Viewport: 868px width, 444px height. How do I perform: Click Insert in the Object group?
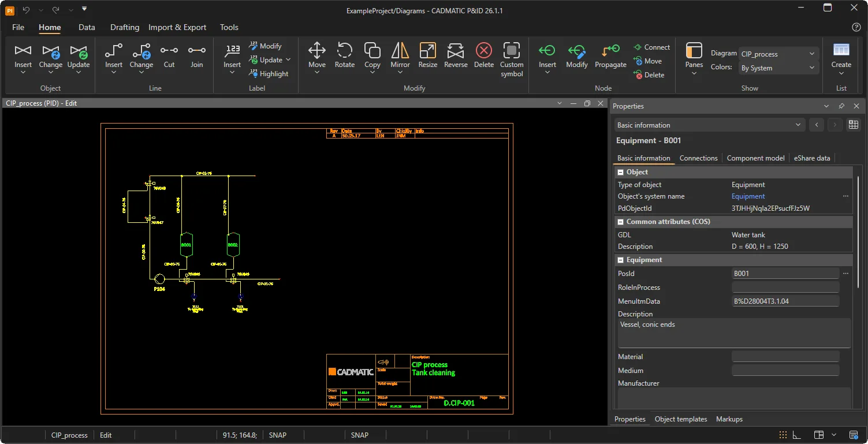[x=23, y=58]
